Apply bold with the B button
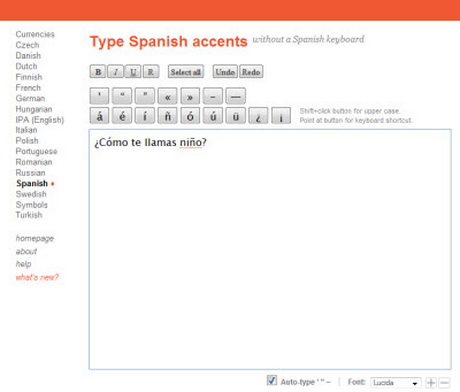460x392 pixels. pyautogui.click(x=98, y=72)
